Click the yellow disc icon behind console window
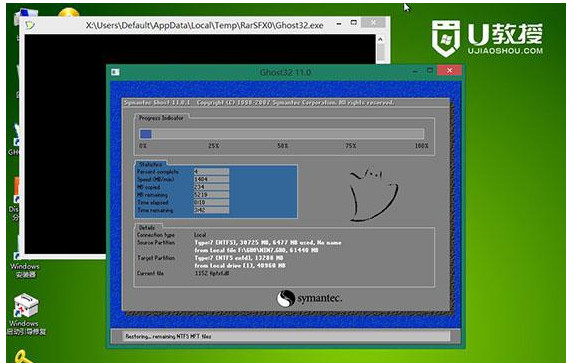This screenshot has height=363, width=567. click(x=69, y=12)
